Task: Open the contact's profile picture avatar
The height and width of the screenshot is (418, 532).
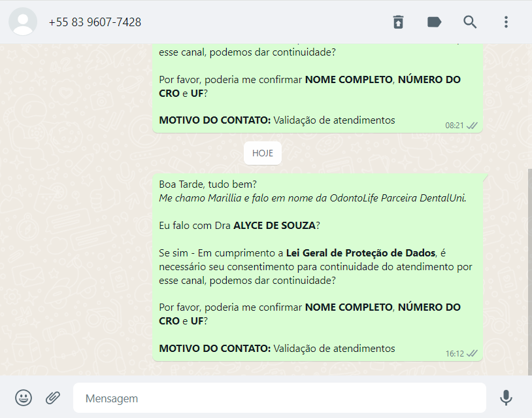Action: coord(23,22)
